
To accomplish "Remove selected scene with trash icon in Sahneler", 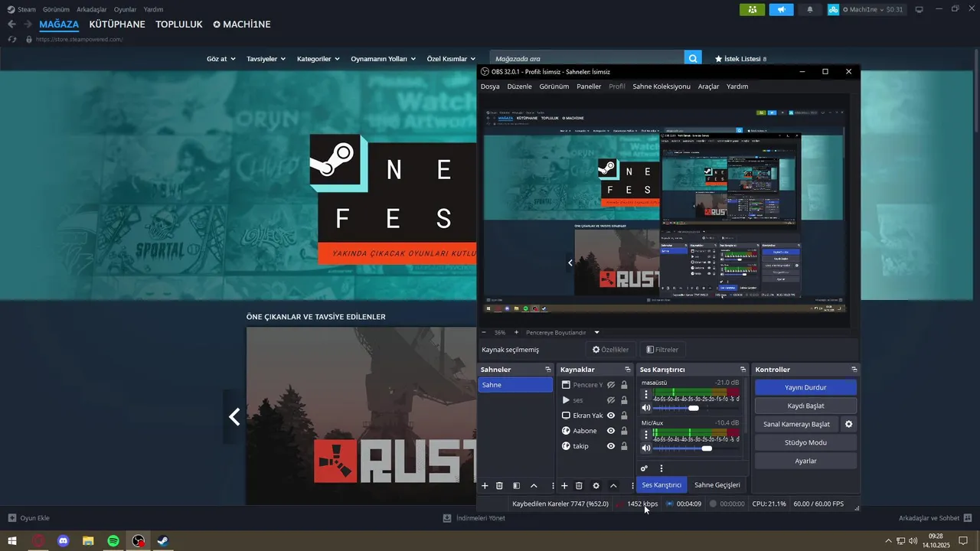I will [x=499, y=486].
